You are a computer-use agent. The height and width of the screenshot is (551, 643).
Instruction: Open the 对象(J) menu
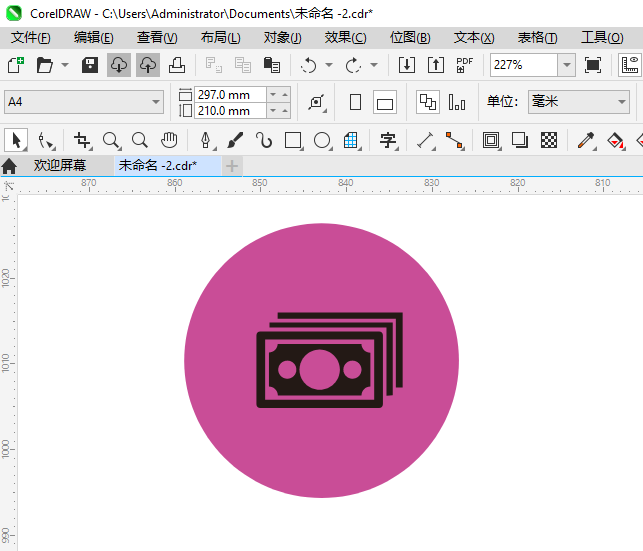coord(283,38)
